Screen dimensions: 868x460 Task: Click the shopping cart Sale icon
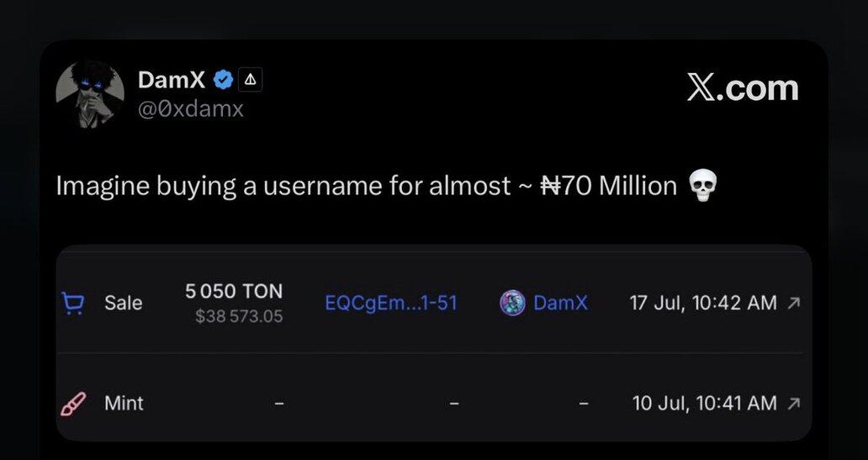point(74,303)
